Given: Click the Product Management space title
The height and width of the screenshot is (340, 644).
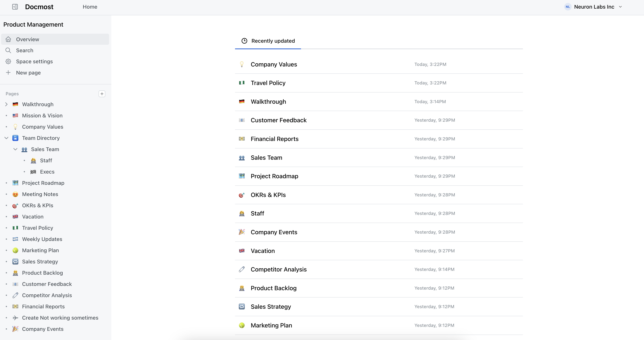Looking at the screenshot, I should coord(33,25).
